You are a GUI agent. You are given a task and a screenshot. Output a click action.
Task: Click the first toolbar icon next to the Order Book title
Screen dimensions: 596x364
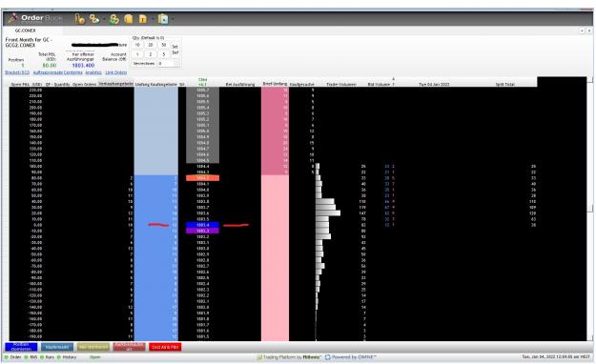point(79,19)
